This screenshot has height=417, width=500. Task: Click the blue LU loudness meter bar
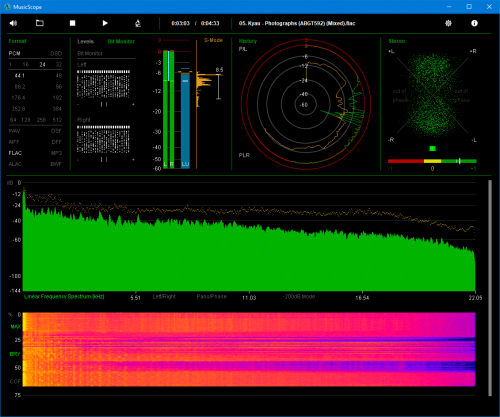185,120
